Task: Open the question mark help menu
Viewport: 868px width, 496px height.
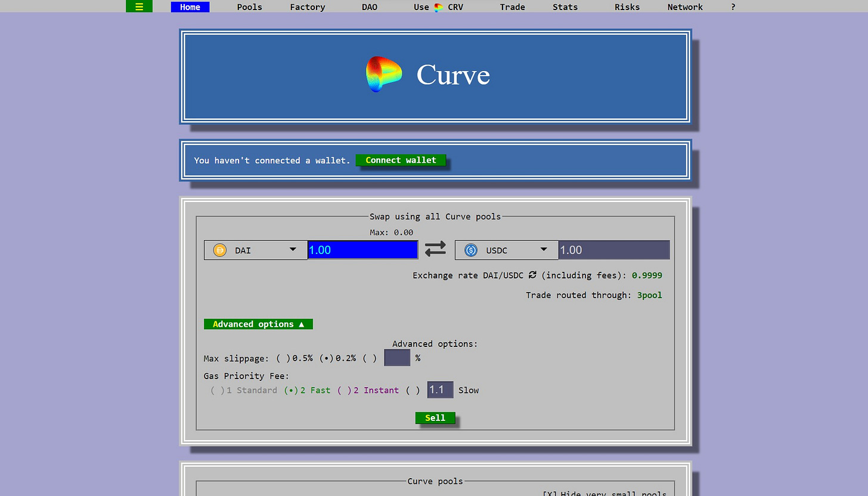Action: tap(733, 7)
